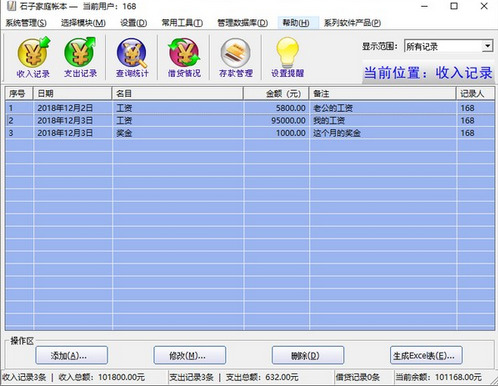
Task: Open the 设置(D) menu
Action: click(x=134, y=23)
